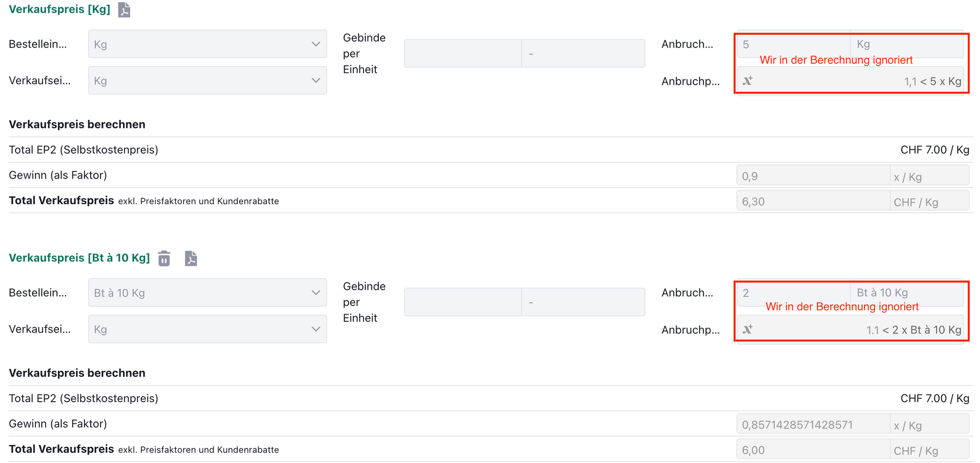Click first Gebinde per Einheit quantity field

(x=463, y=53)
